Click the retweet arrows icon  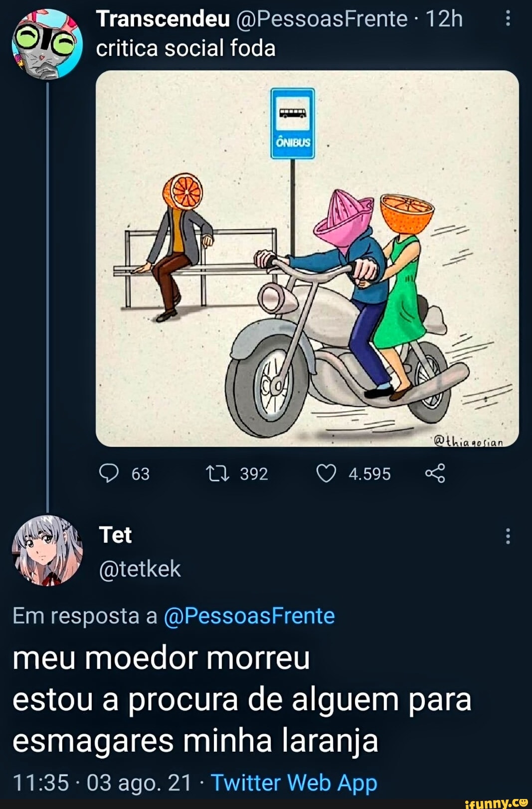point(218,473)
